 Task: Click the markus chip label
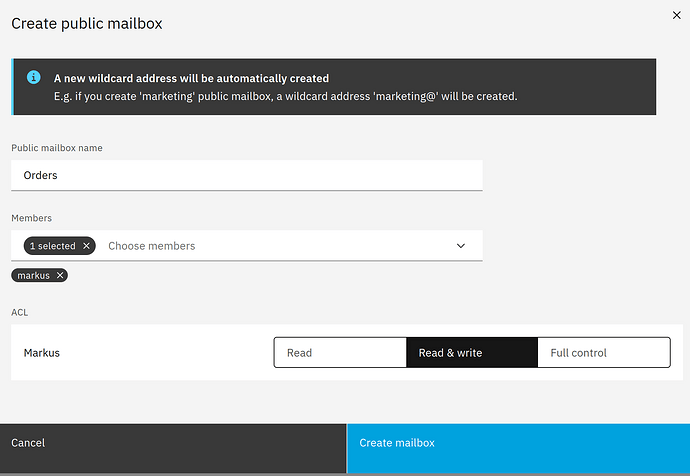point(33,275)
